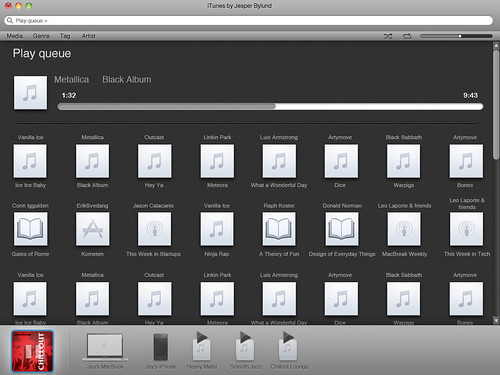Click the Jason Calacanis label

[153, 206]
